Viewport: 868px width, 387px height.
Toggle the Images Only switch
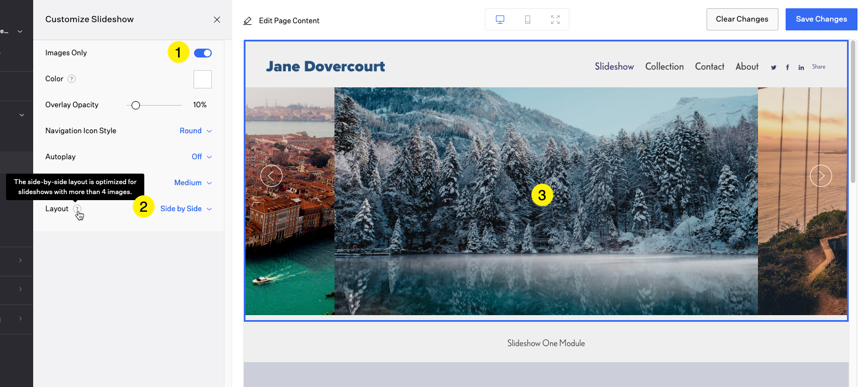tap(203, 53)
